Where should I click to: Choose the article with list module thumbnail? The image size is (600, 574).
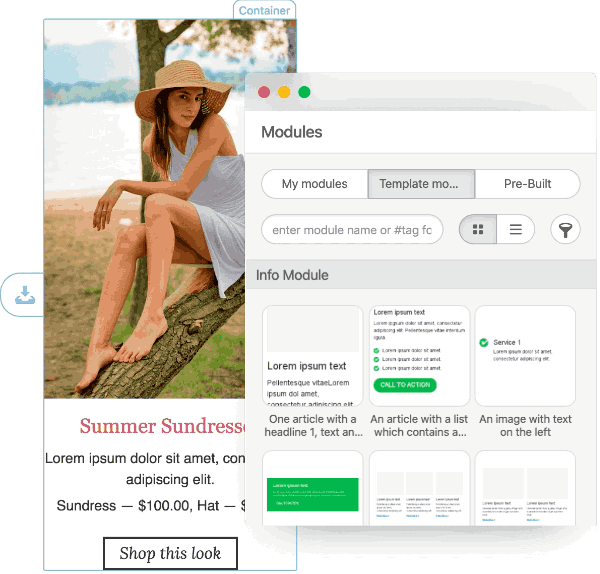click(x=419, y=356)
